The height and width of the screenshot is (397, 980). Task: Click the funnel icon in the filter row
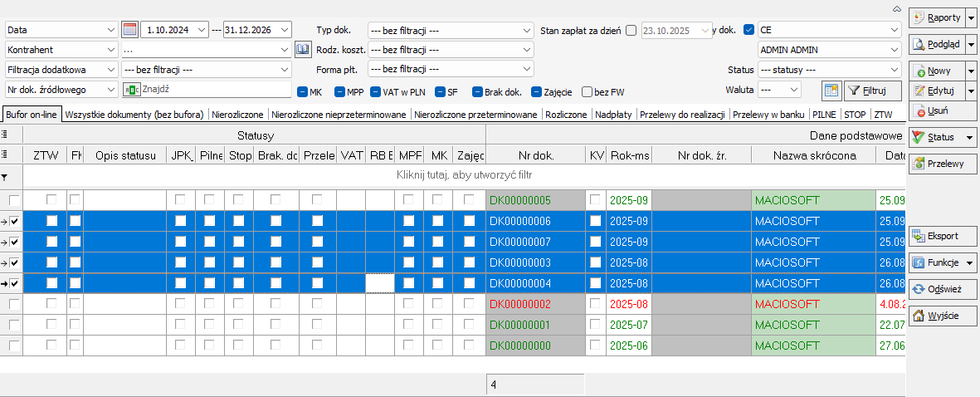(5, 177)
